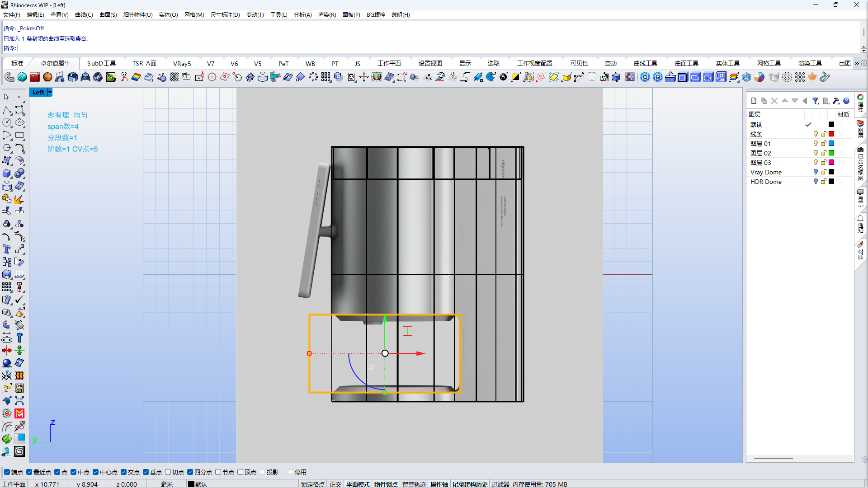
Task: Click layers panel help question icon
Action: 846,101
